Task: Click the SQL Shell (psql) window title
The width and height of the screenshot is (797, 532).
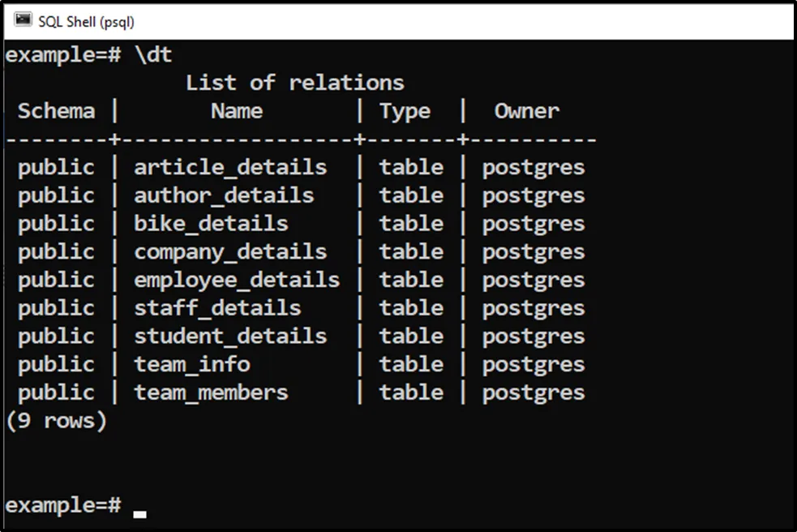Action: pyautogui.click(x=87, y=21)
